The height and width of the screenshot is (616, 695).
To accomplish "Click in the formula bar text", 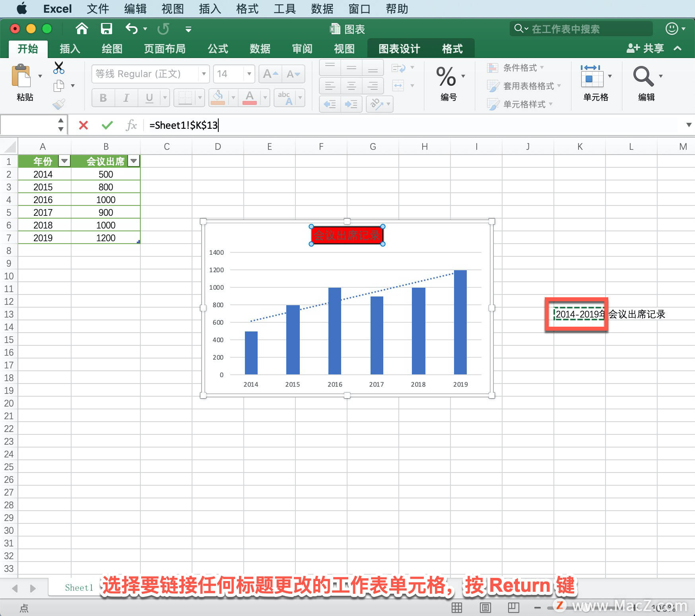I will 183,126.
